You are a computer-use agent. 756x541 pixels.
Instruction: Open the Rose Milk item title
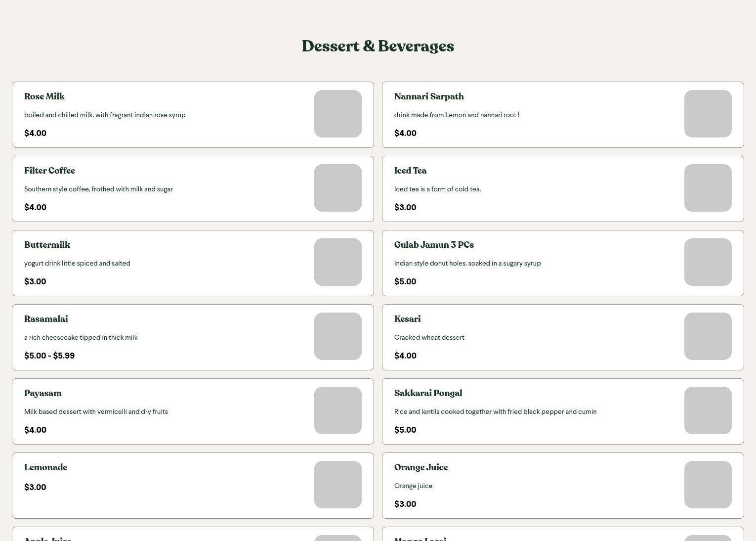[44, 96]
